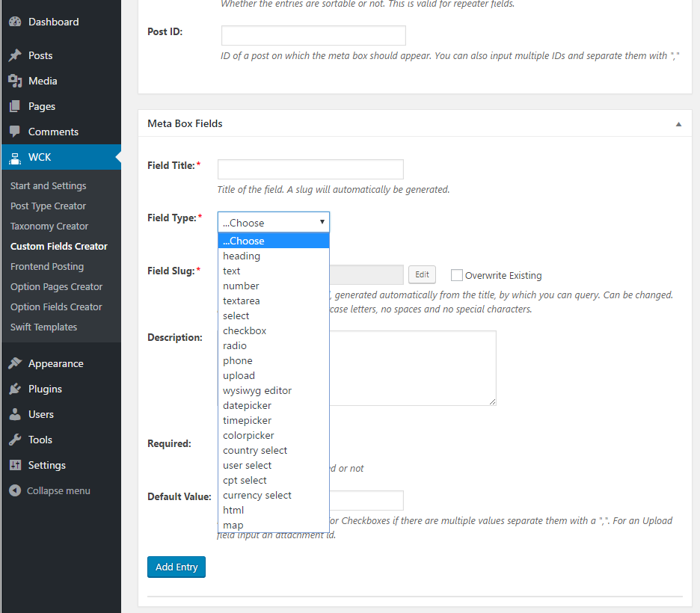Open Taxonomy Creator submenu item
This screenshot has height=613, width=700.
pyautogui.click(x=49, y=227)
